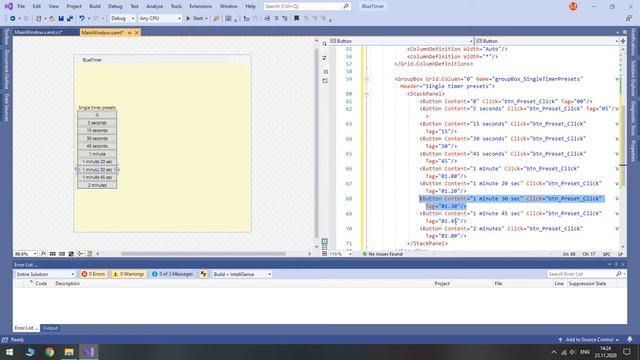Image resolution: width=640 pixels, height=360 pixels.
Task: Open the Windows Start menu
Action: pos(9,352)
